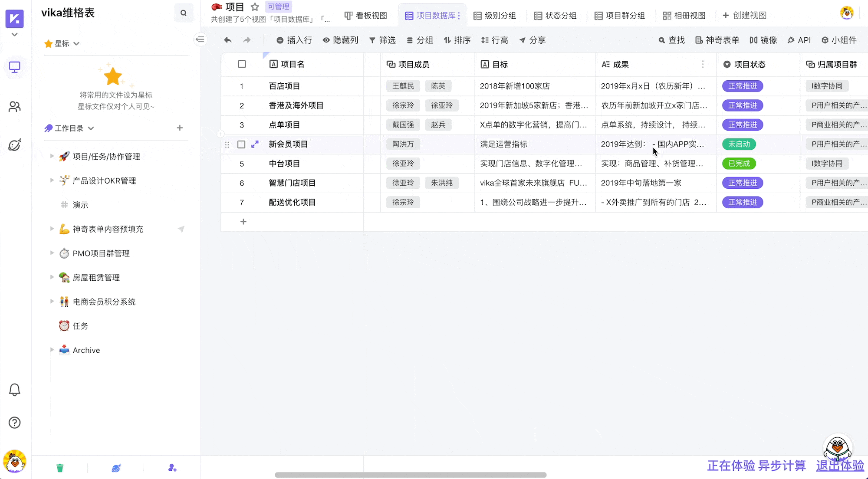Toggle the star favorite beside 项目 title
The image size is (868, 479).
[x=254, y=7]
